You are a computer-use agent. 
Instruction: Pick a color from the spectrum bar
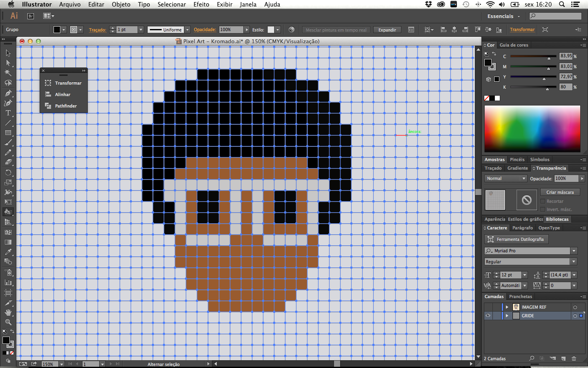coord(532,129)
